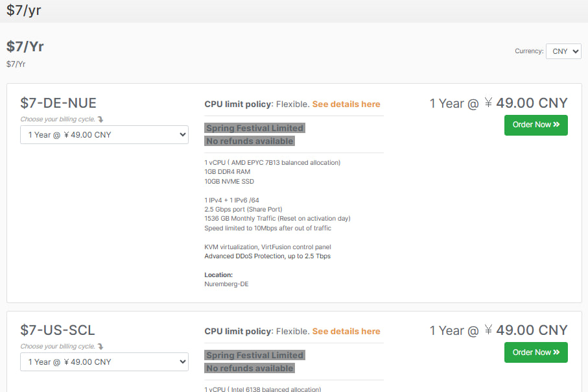
Task: Select No refunds available tag in $7-US-SCL
Action: [x=250, y=368]
